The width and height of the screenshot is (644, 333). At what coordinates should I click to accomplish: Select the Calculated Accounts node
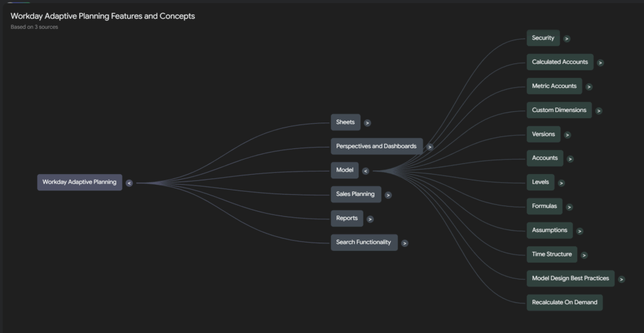[x=560, y=62]
